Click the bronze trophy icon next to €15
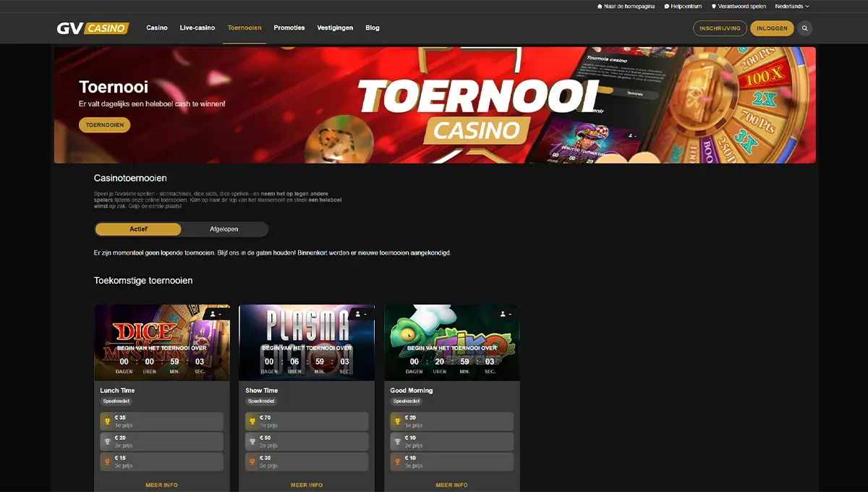 coord(107,462)
